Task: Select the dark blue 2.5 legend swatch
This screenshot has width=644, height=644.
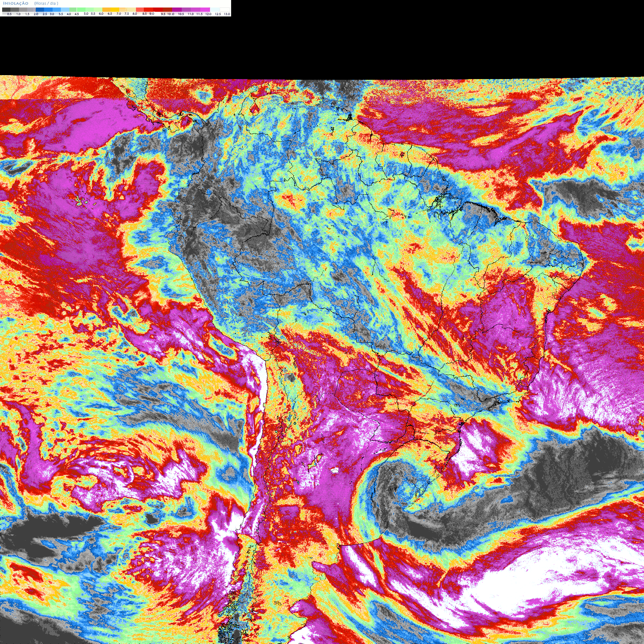Action: tap(40, 10)
